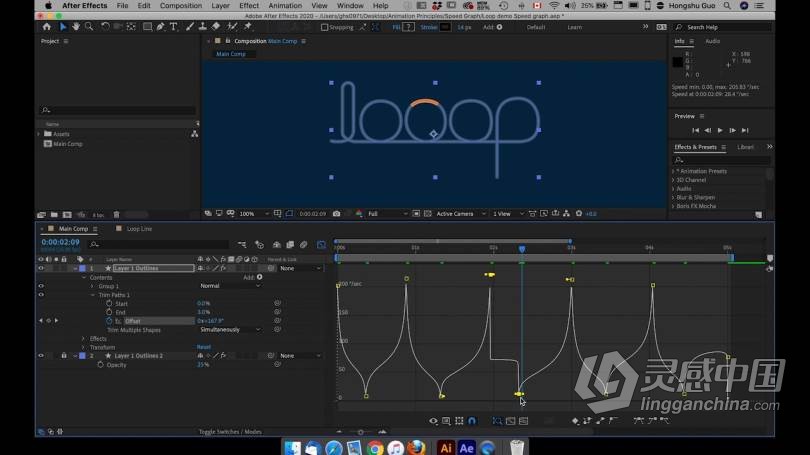
Task: Select the Clone Stamp tool
Action: click(x=202, y=27)
